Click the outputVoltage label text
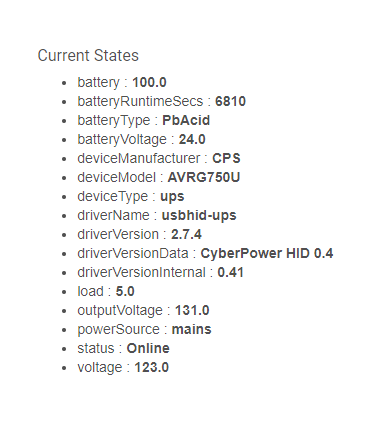The height and width of the screenshot is (429, 372). click(120, 311)
